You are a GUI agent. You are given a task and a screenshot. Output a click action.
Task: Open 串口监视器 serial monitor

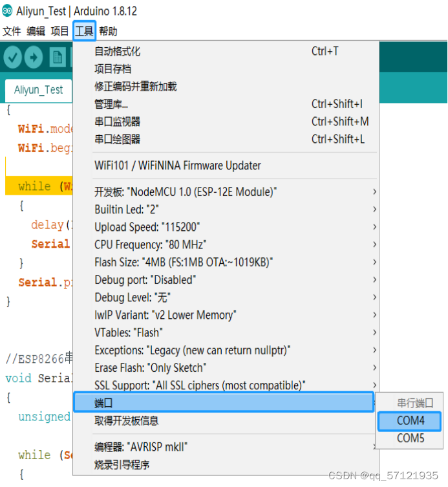click(x=226, y=122)
